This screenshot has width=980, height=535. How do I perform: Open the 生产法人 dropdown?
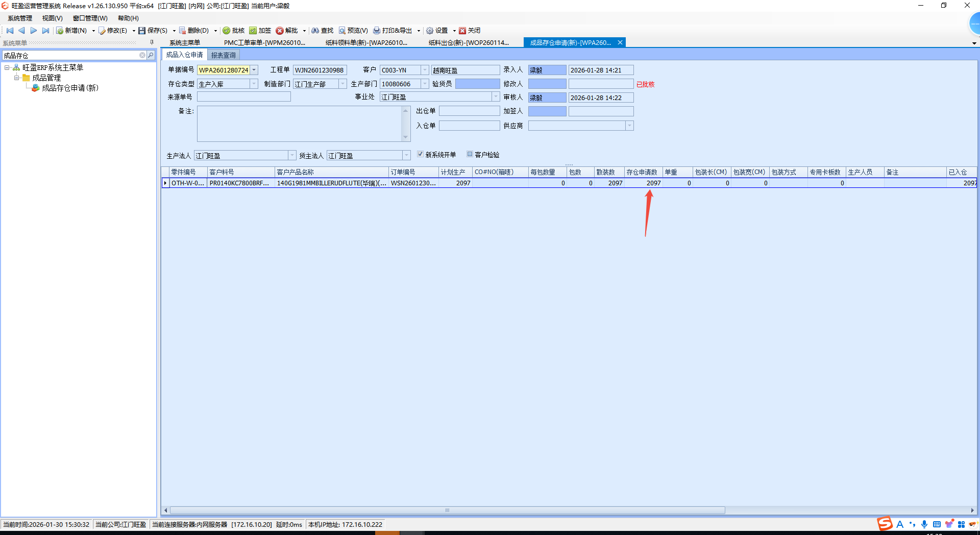point(292,155)
